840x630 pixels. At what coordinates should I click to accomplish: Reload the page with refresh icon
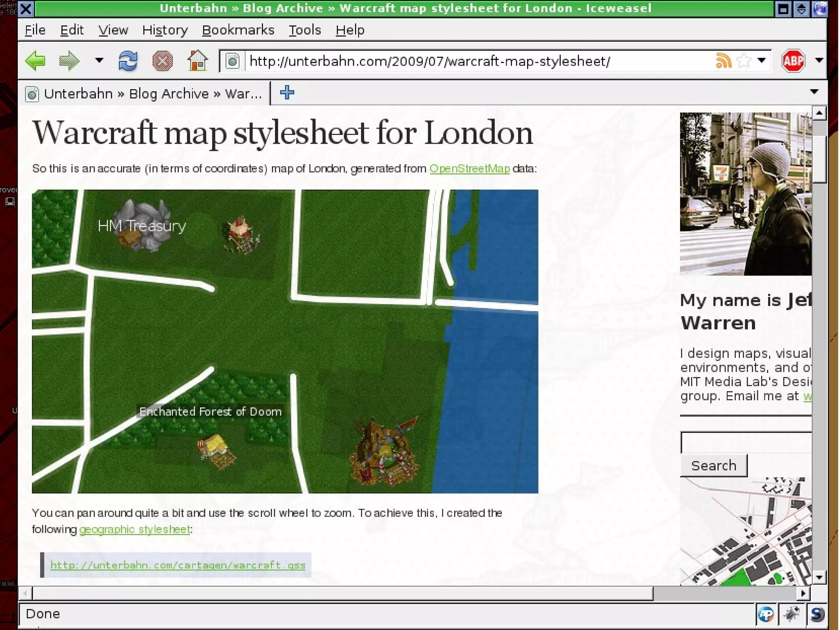[x=128, y=61]
